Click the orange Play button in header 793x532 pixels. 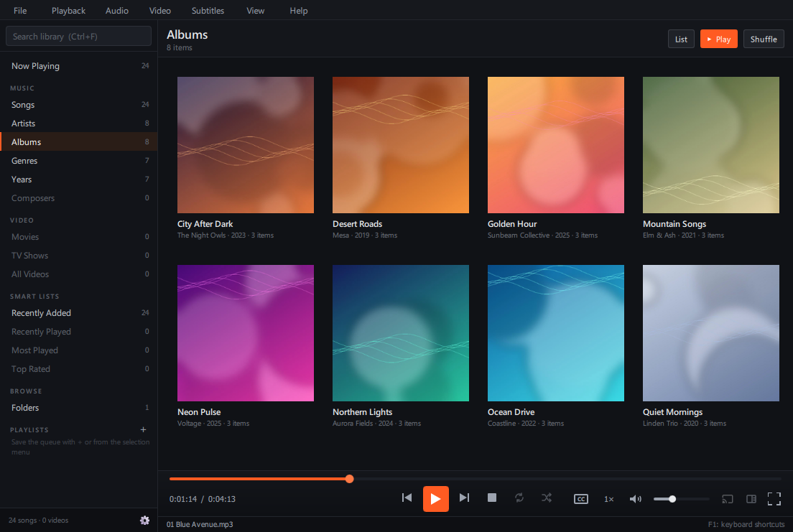point(718,39)
